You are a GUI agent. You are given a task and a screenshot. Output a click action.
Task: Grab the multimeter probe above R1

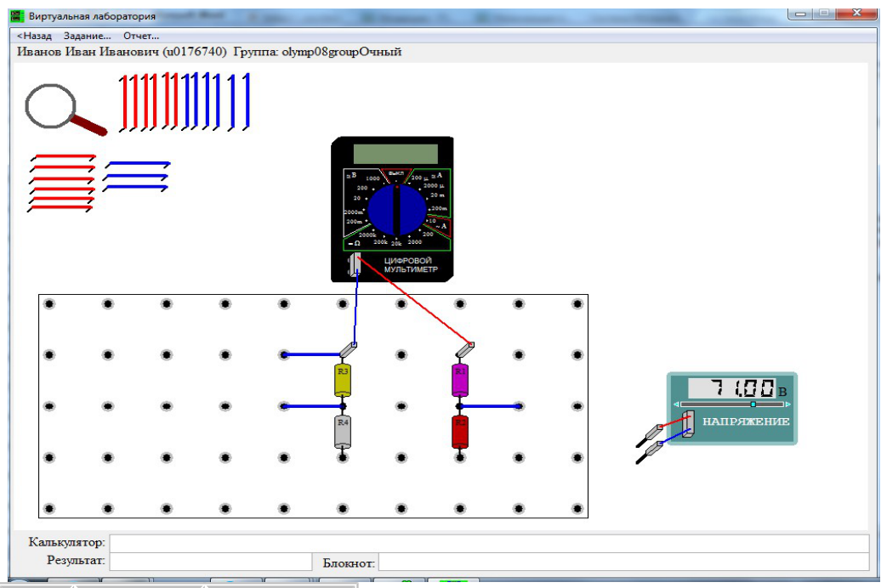[x=465, y=350]
